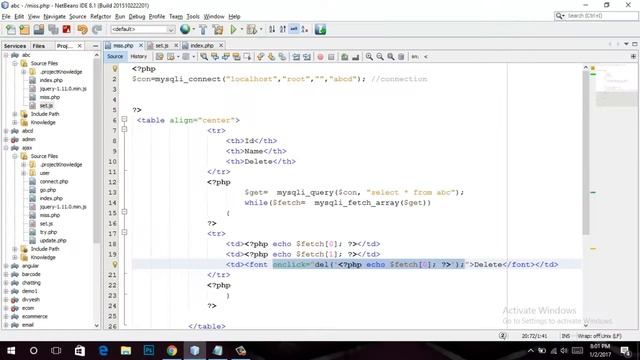Image resolution: width=640 pixels, height=360 pixels.
Task: Switch editor to Source view
Action: [115, 56]
